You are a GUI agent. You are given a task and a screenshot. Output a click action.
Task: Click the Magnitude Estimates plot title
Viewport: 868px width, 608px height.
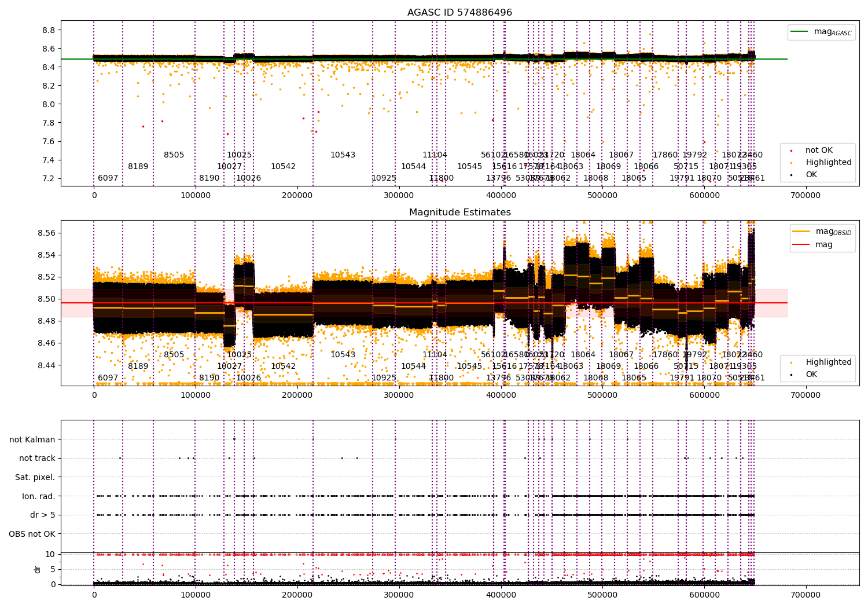pyautogui.click(x=459, y=213)
